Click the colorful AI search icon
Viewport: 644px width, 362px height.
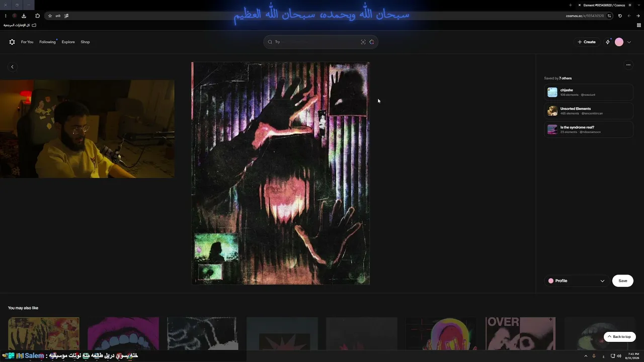(372, 42)
